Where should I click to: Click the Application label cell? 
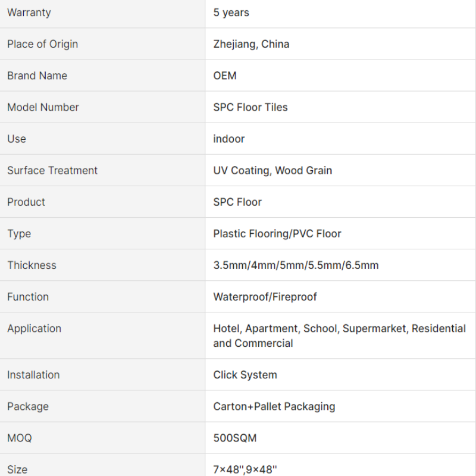102,336
